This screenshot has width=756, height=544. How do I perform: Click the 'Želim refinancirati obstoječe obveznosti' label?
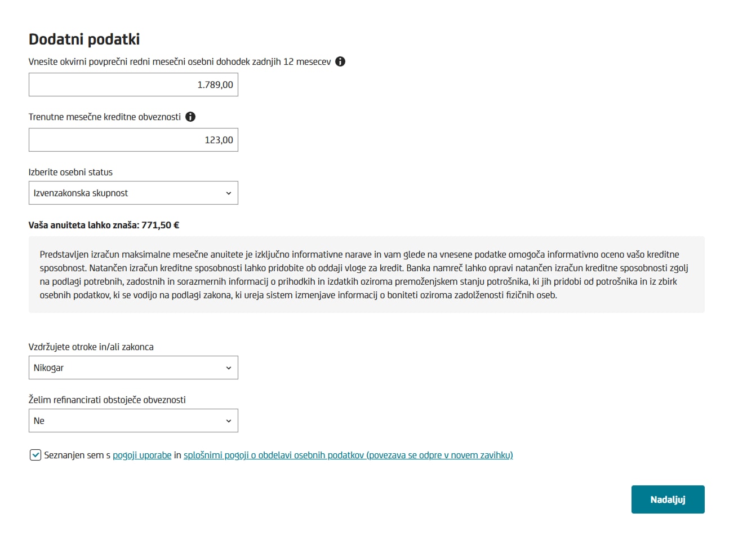point(107,400)
